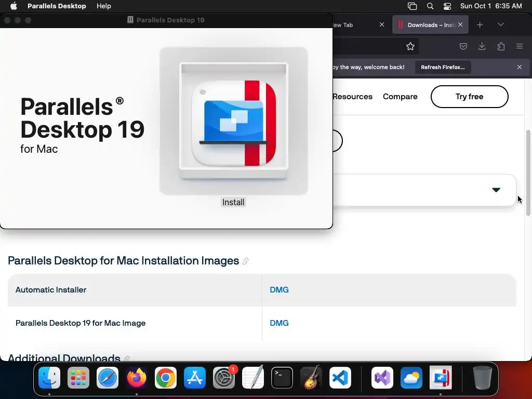Switch to the New Tab tab in Firefox

point(356,25)
